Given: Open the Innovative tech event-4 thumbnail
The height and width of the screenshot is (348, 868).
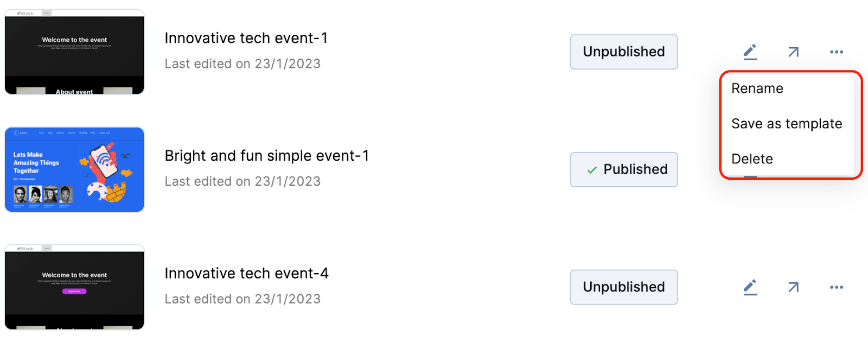Looking at the screenshot, I should tap(74, 287).
